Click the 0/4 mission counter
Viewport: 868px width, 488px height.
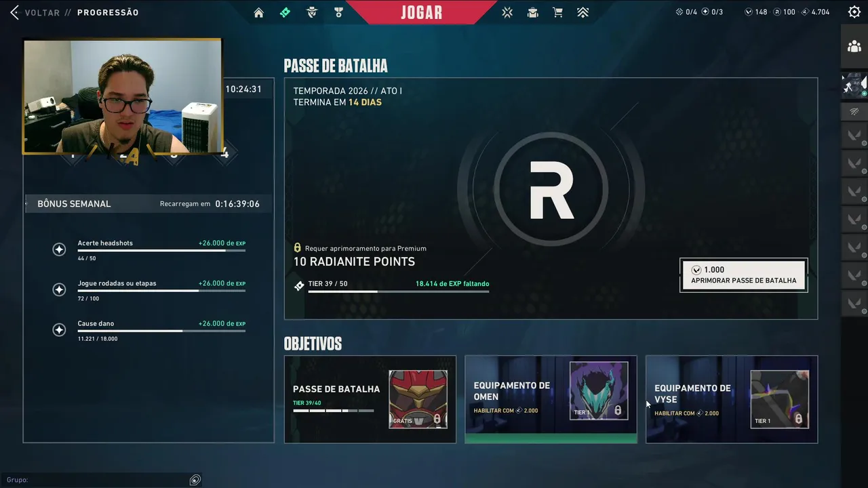[x=687, y=12]
